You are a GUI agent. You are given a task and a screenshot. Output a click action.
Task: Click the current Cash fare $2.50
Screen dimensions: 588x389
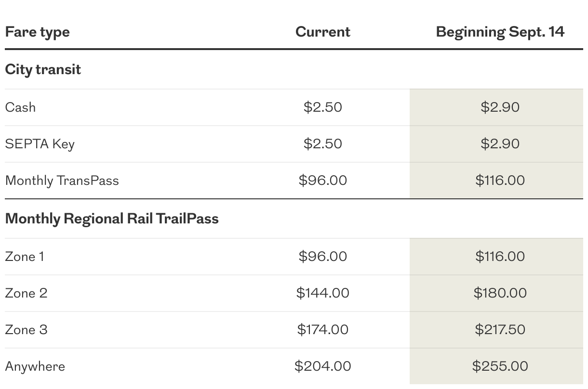(322, 107)
